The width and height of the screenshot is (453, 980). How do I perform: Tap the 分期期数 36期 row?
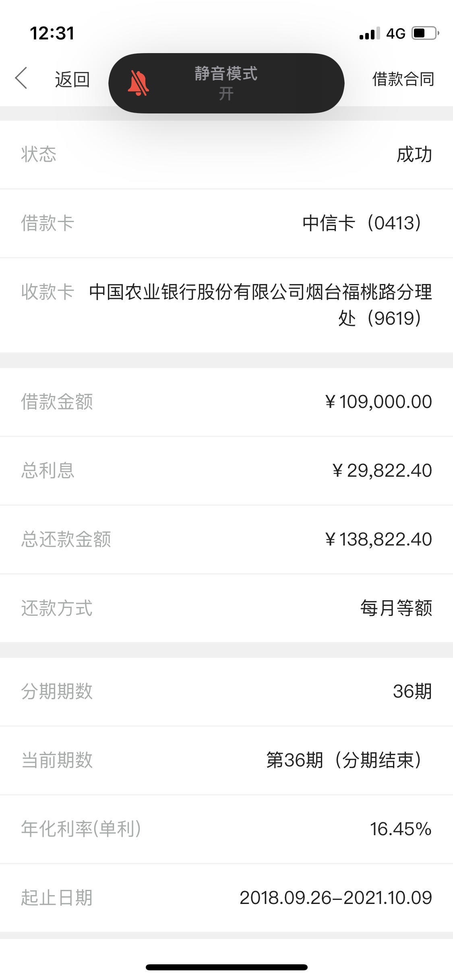[x=226, y=692]
